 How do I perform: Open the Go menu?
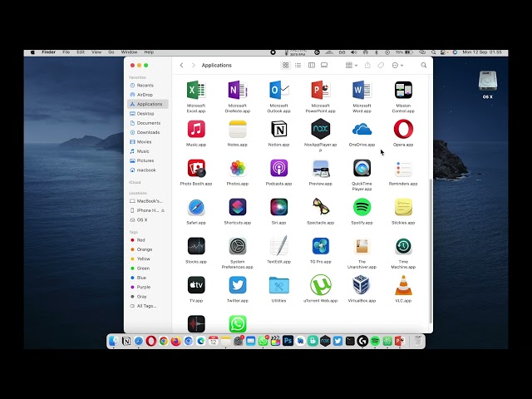coord(111,52)
